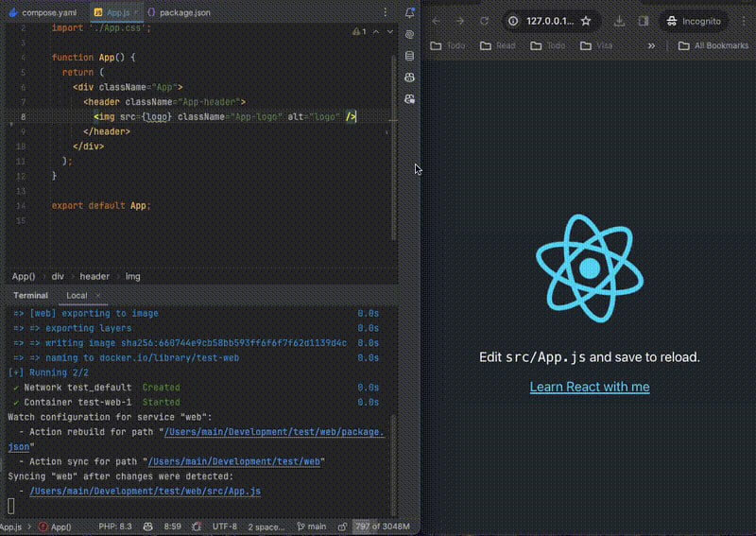This screenshot has width=756, height=536.
Task: Click the bug icon in status bar
Action: (x=197, y=527)
